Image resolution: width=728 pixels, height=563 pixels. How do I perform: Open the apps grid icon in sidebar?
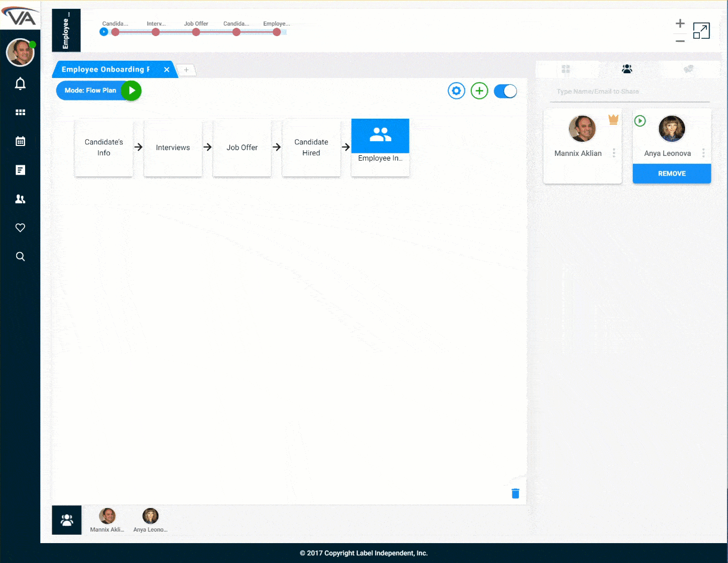tap(20, 112)
